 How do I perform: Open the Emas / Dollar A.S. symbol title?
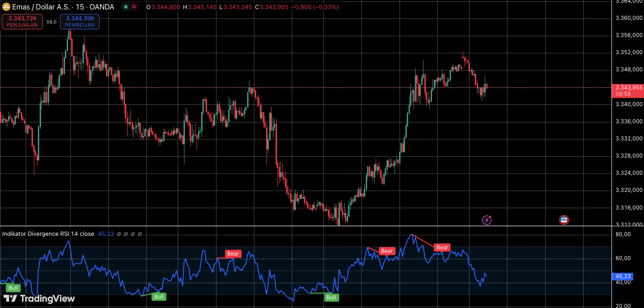point(63,7)
